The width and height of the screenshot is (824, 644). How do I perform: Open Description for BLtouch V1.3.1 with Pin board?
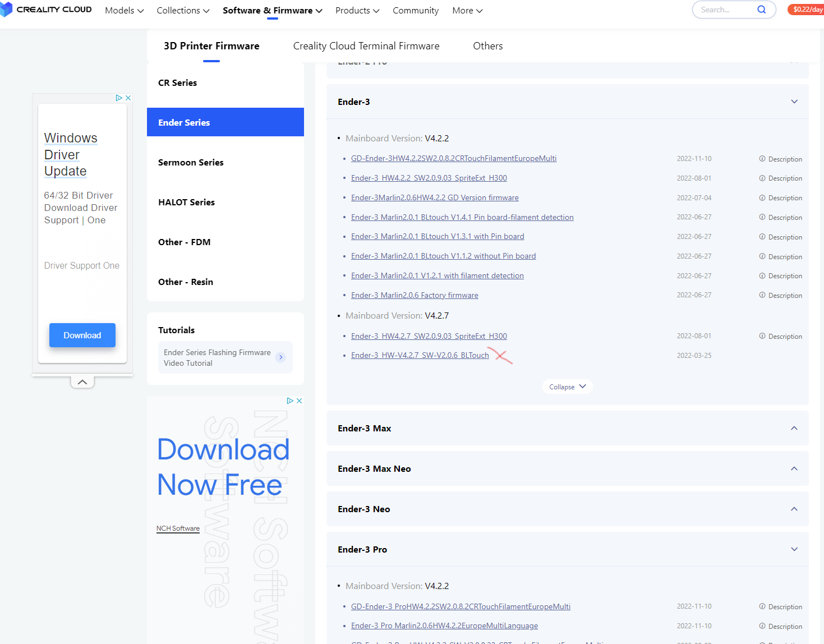pyautogui.click(x=781, y=237)
